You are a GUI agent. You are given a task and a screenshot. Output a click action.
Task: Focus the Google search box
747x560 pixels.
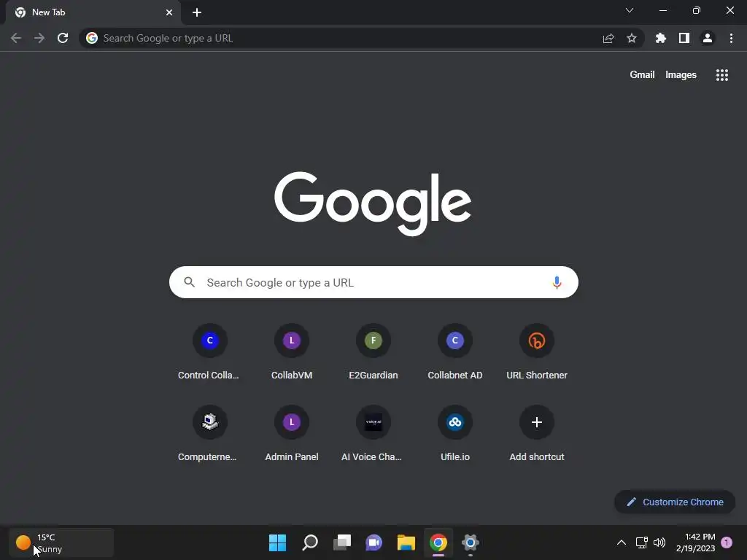pyautogui.click(x=373, y=282)
